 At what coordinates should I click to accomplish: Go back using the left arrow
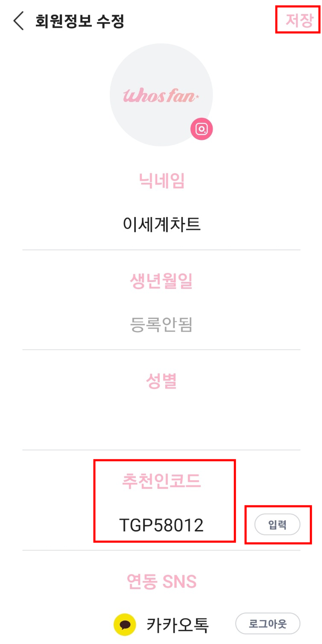[x=18, y=21]
